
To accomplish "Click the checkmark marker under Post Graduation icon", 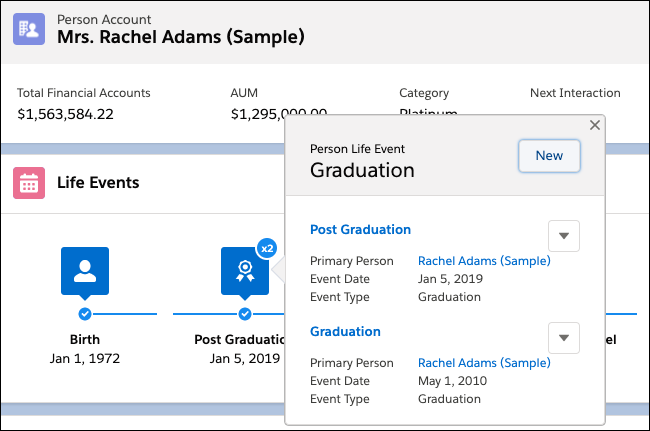I will click(245, 313).
